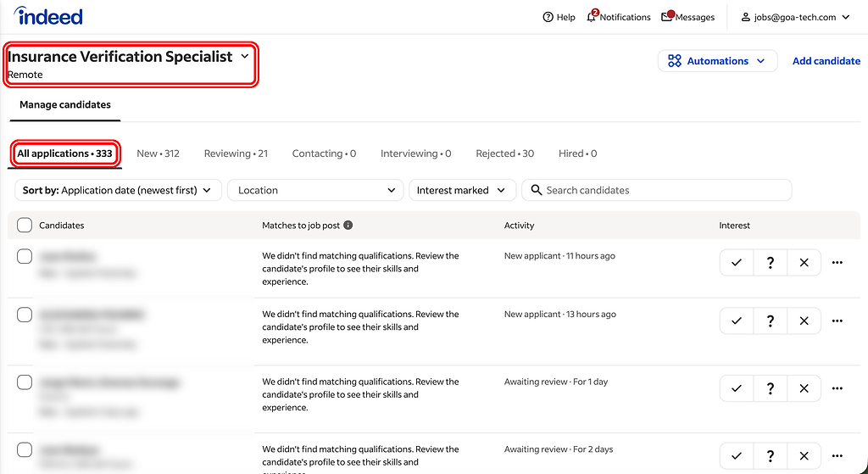Click the Add candidate link
This screenshot has width=868, height=474.
click(x=826, y=61)
